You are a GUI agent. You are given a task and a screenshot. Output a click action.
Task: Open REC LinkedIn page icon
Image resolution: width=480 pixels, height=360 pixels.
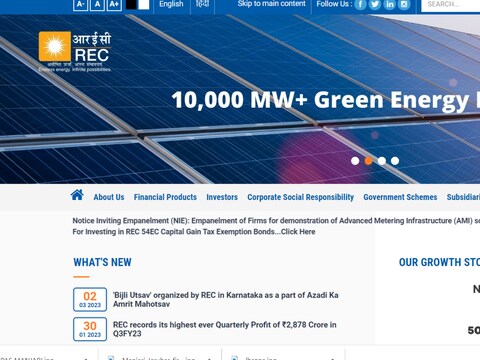390,4
